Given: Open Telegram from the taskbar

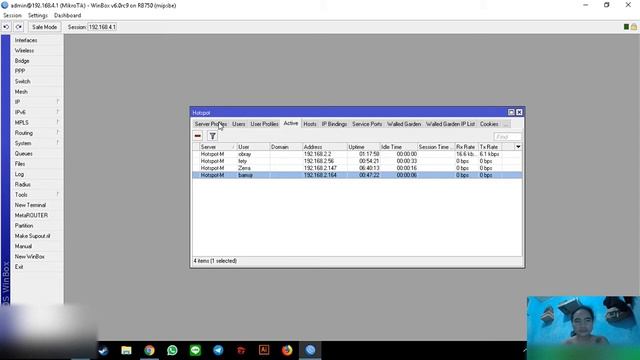Looking at the screenshot, I should click(x=218, y=350).
